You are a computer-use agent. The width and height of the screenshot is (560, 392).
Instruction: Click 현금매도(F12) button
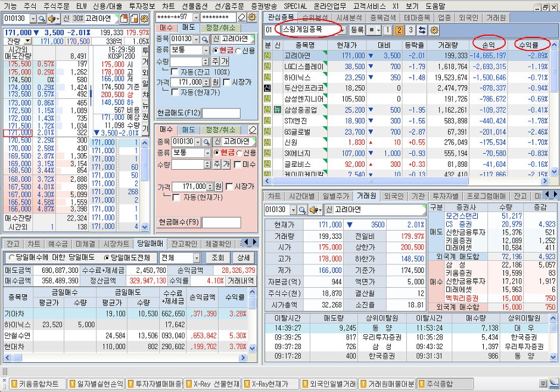click(179, 113)
